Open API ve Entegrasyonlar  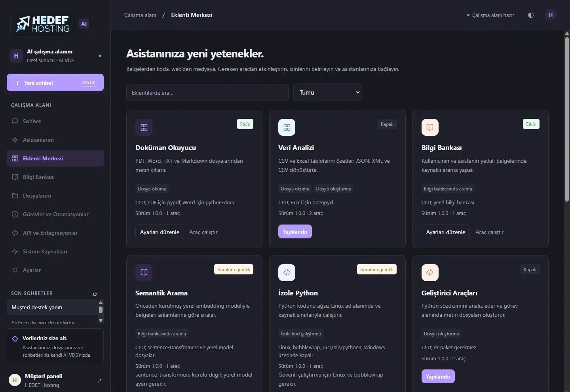[x=55, y=233]
